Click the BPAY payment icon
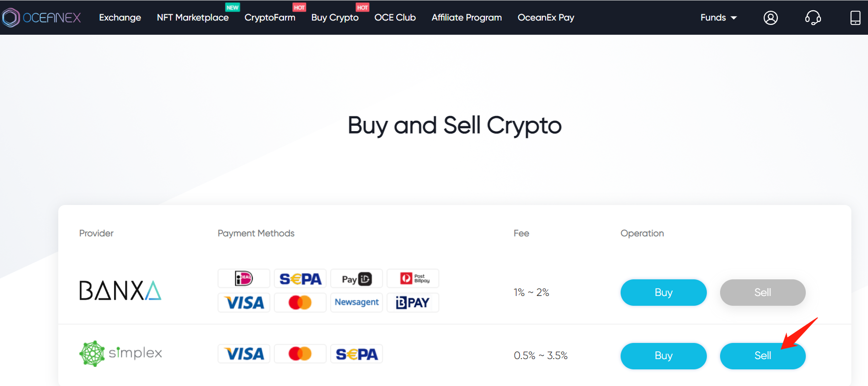The height and width of the screenshot is (386, 868). (x=413, y=302)
